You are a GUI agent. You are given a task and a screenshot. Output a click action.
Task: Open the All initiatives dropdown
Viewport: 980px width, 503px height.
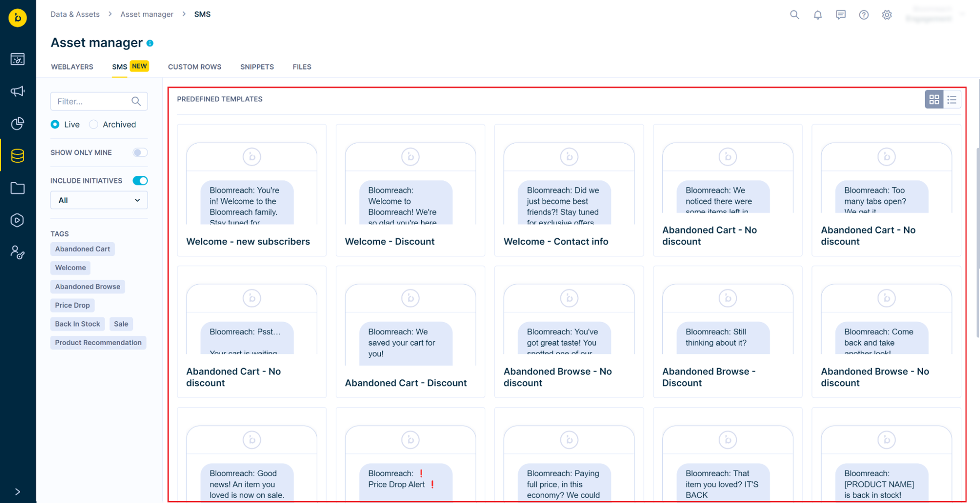[99, 200]
